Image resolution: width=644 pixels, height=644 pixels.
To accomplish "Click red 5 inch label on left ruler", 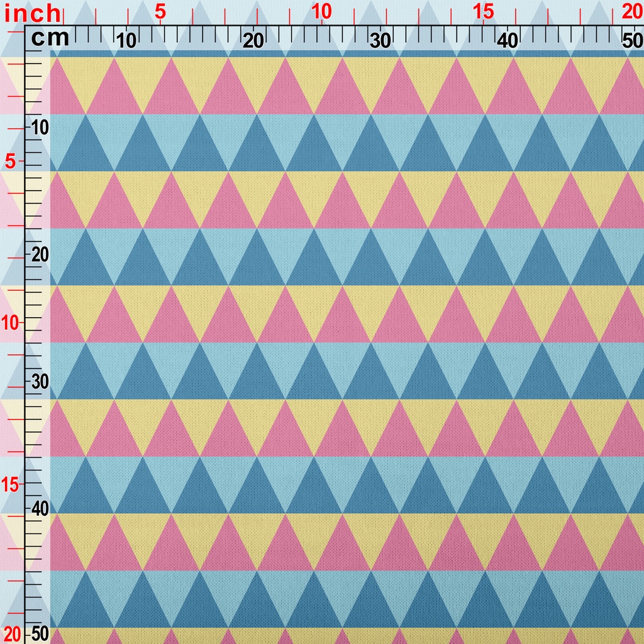I will [x=10, y=162].
